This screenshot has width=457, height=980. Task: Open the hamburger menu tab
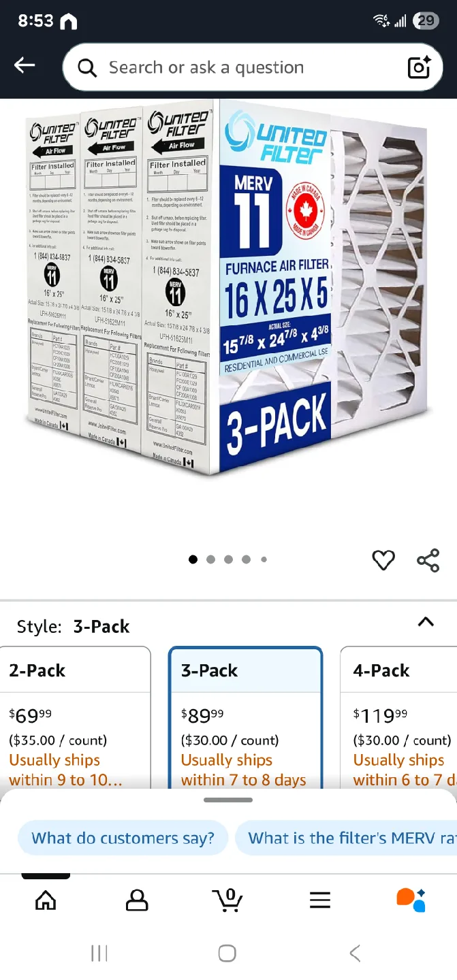(319, 900)
